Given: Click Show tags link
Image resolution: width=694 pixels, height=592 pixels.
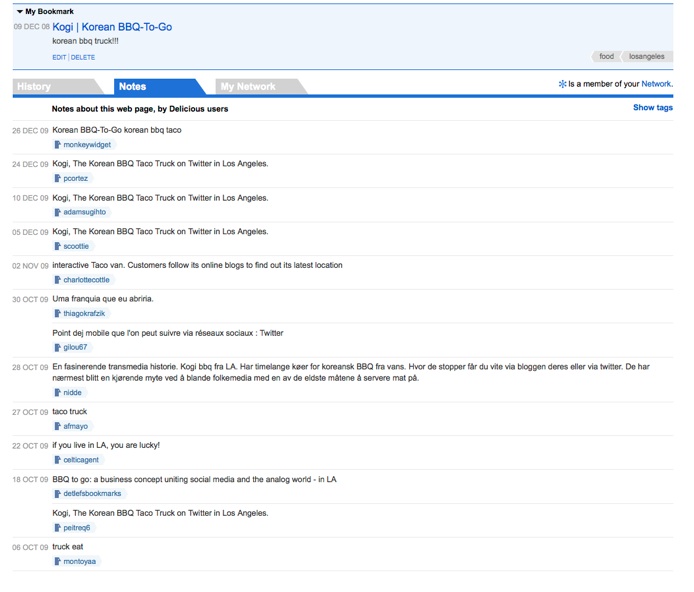Looking at the screenshot, I should (653, 108).
